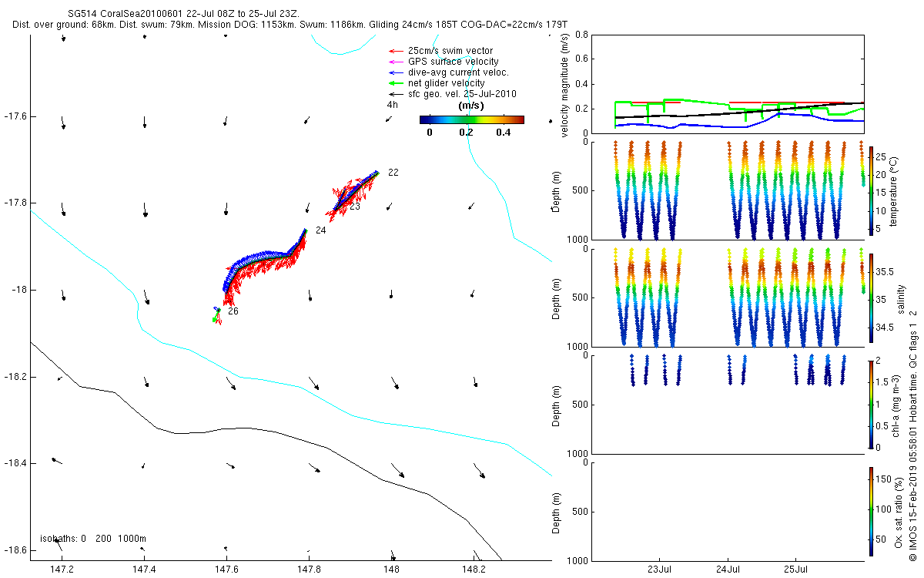
Task: Click the '-18.6' latitude tick on the map
Action: coord(15,550)
